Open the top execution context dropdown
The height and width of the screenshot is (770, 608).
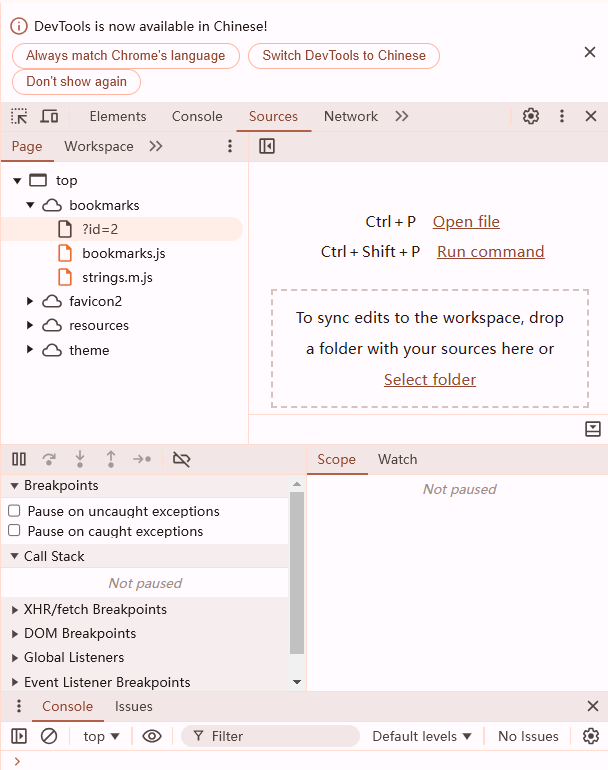click(101, 736)
